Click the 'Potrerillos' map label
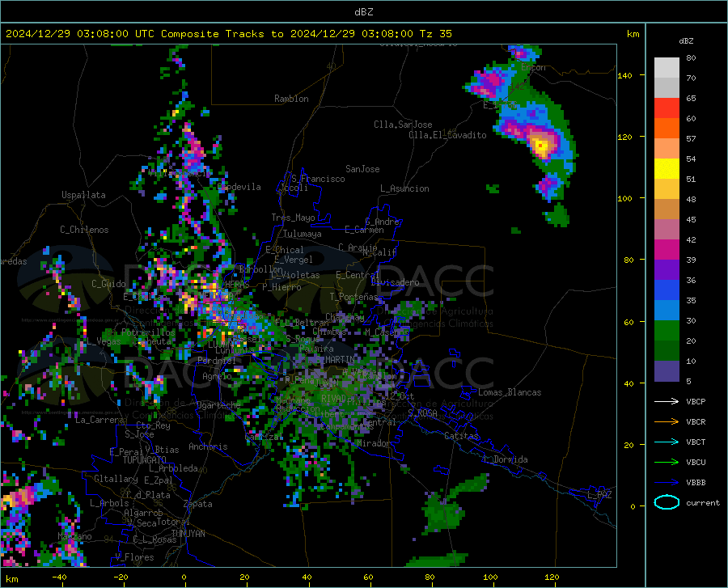728x588 pixels. coord(148,332)
